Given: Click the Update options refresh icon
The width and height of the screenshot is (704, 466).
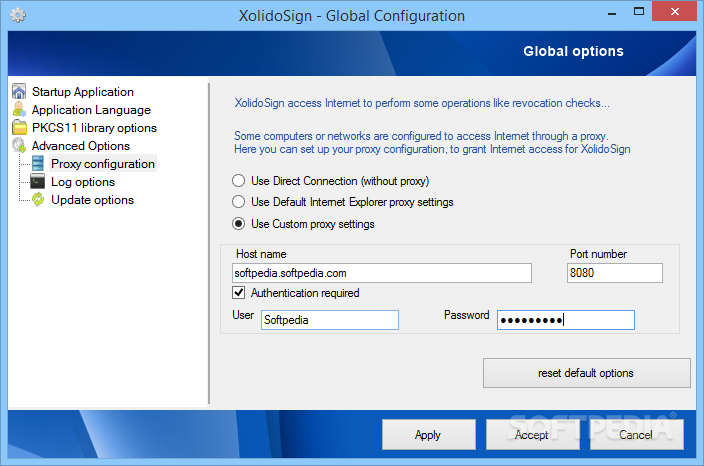Looking at the screenshot, I should (38, 199).
